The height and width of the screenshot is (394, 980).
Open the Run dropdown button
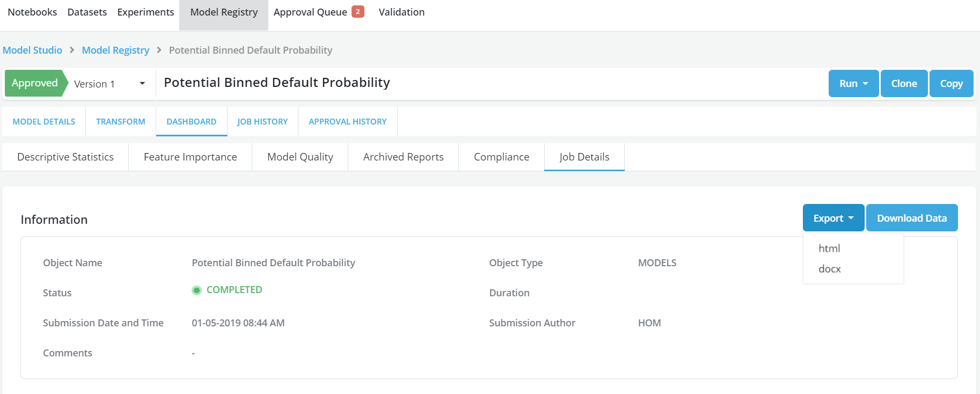(x=853, y=83)
